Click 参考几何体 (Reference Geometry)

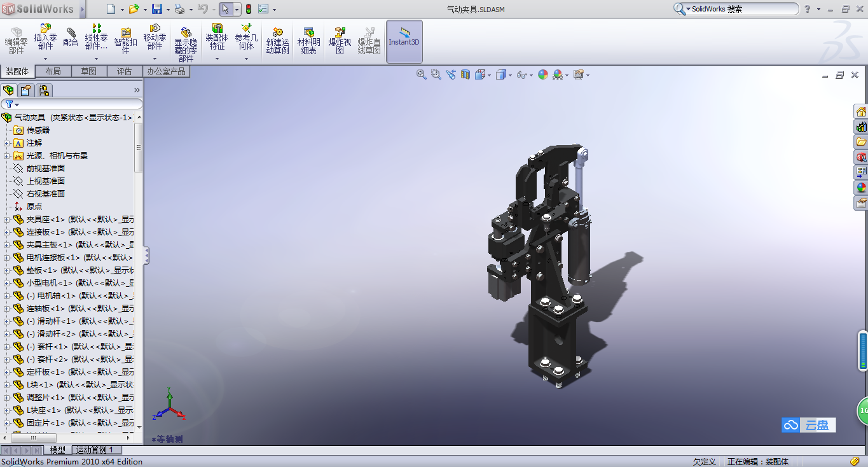[x=246, y=38]
